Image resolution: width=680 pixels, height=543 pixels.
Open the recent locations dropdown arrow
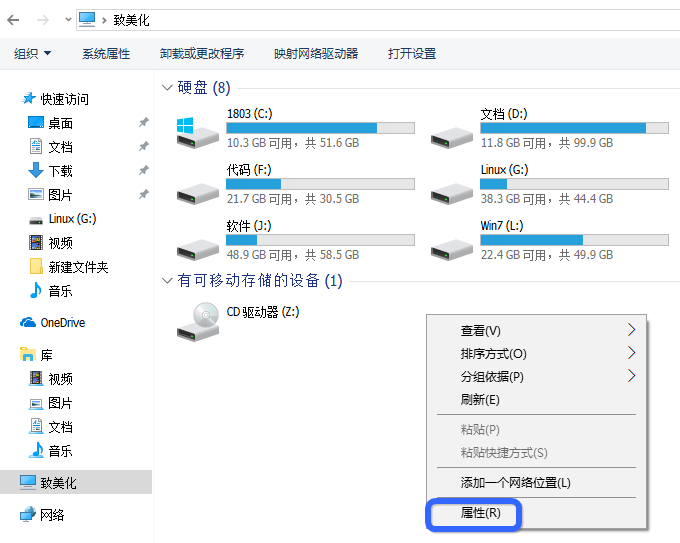point(68,20)
